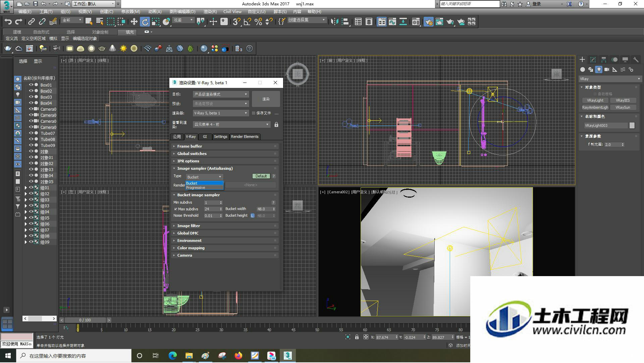Click the Redo arrow icon
Screen dimensions: 644x363
[19, 22]
